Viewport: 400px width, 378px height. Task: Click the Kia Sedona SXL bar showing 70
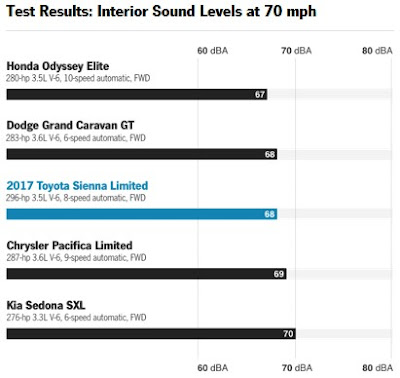click(151, 334)
